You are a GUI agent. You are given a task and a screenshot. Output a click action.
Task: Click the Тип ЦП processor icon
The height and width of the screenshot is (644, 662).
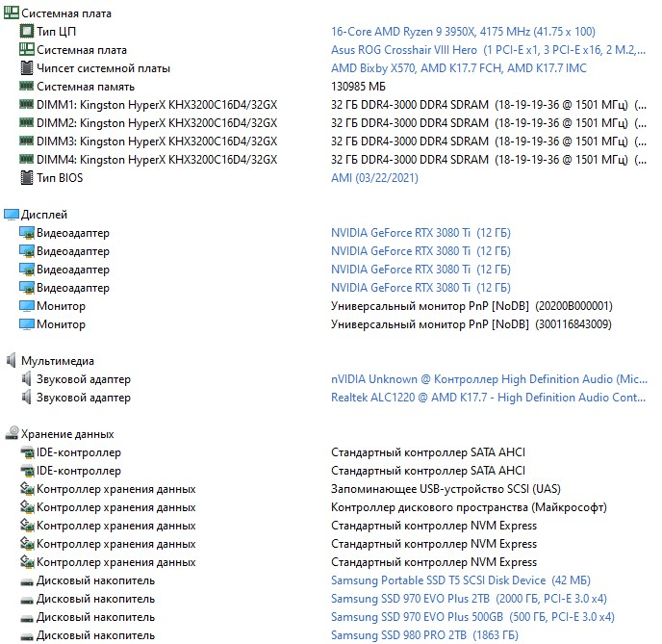point(26,31)
